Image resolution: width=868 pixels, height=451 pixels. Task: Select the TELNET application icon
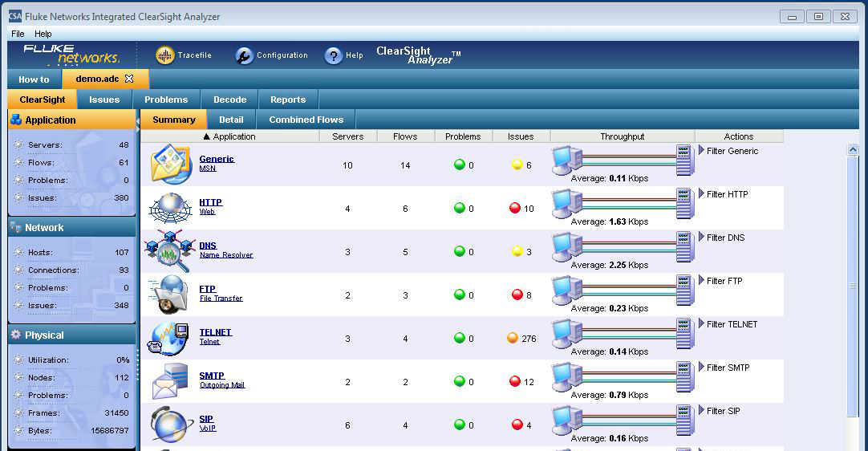pyautogui.click(x=171, y=337)
